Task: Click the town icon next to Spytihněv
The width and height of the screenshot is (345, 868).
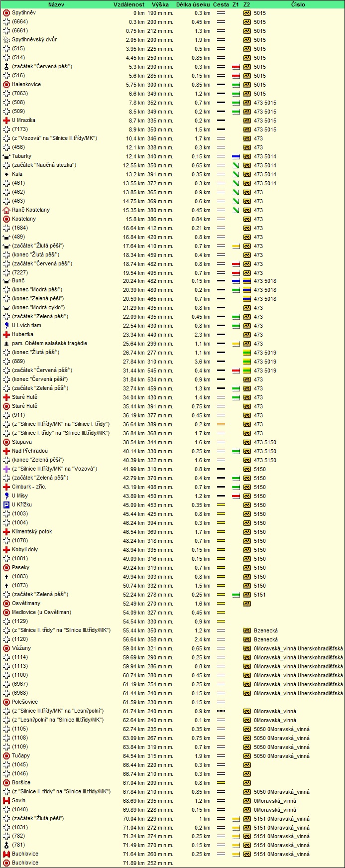Action: pyautogui.click(x=6, y=13)
